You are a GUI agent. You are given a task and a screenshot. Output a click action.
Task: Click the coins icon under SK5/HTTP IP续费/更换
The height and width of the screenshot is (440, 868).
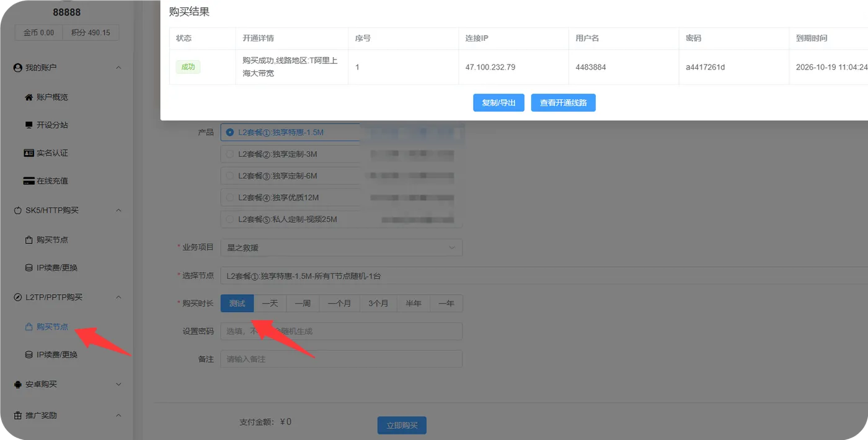29,268
